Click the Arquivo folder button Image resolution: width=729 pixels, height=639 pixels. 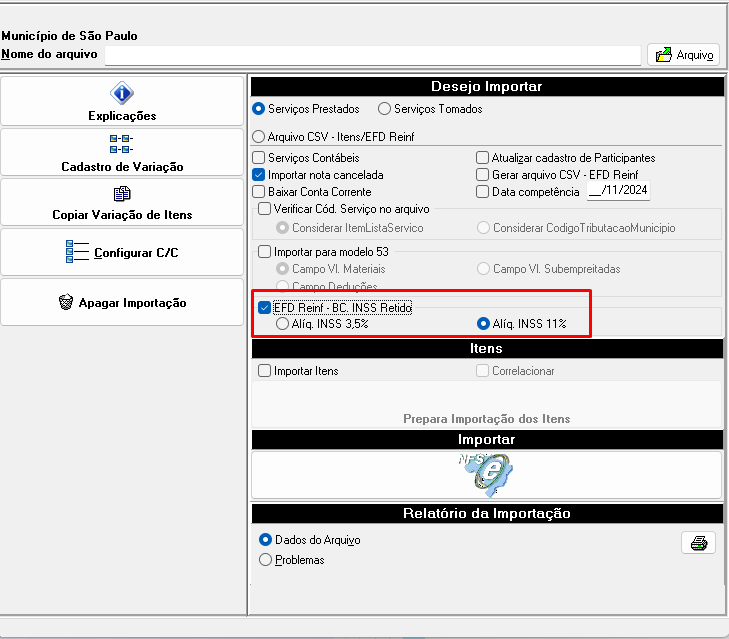pos(683,55)
